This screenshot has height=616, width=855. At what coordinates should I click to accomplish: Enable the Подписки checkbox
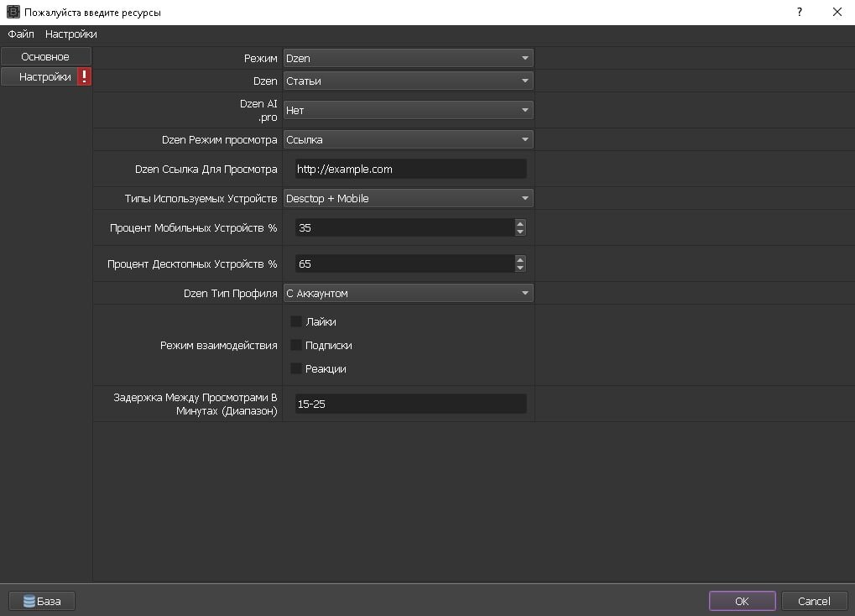(x=296, y=345)
